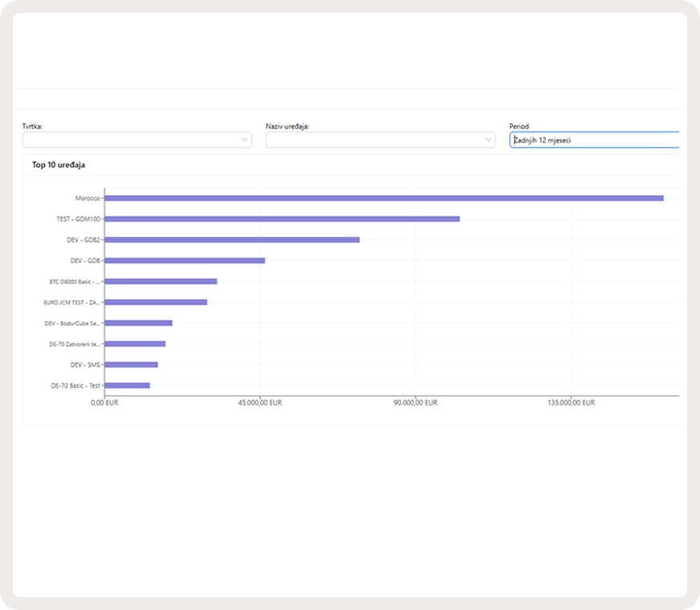Select the BTC D8000 Basic bar
700x610 pixels.
pyautogui.click(x=161, y=281)
